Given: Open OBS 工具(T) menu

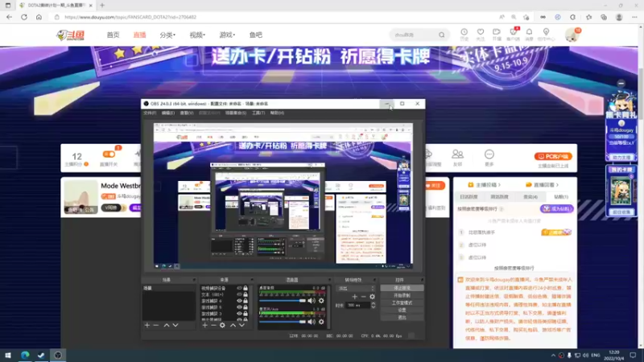Looking at the screenshot, I should click(x=258, y=113).
